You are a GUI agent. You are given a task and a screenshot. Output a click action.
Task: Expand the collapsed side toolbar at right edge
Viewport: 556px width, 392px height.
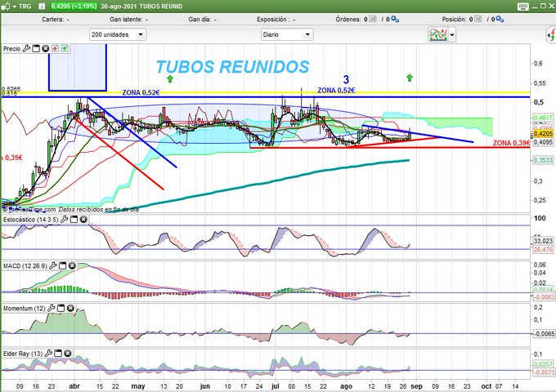(551, 35)
